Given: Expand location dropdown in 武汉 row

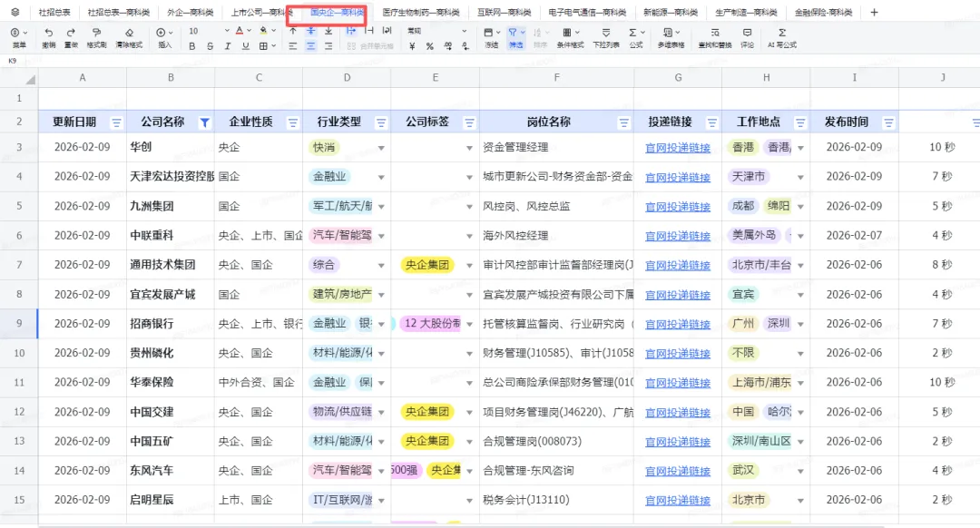Looking at the screenshot, I should [800, 471].
